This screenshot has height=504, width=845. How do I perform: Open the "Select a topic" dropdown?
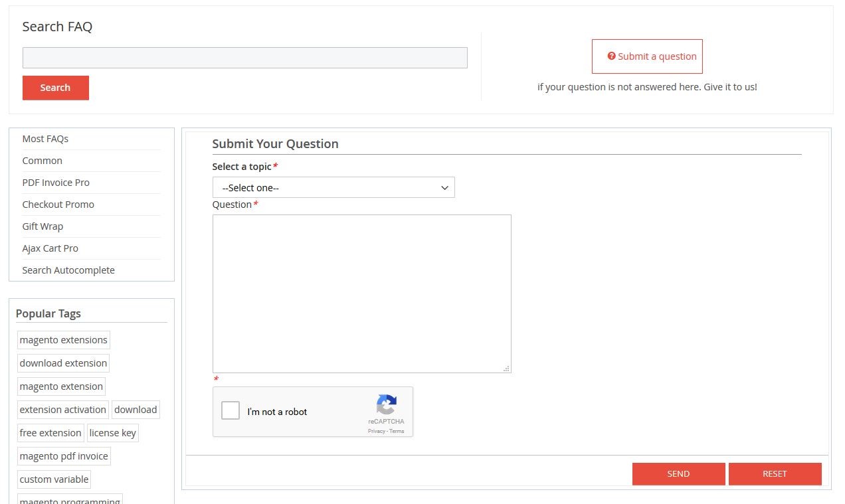[333, 187]
